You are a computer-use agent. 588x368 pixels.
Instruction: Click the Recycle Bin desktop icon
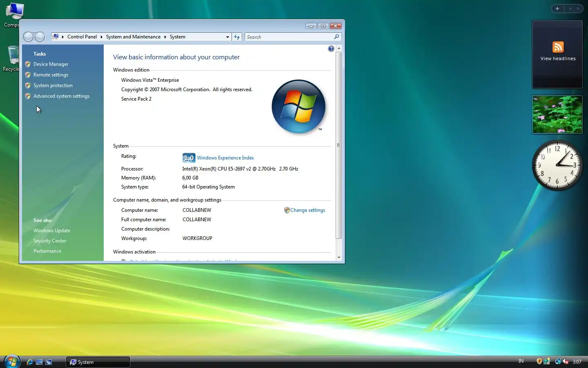12,58
